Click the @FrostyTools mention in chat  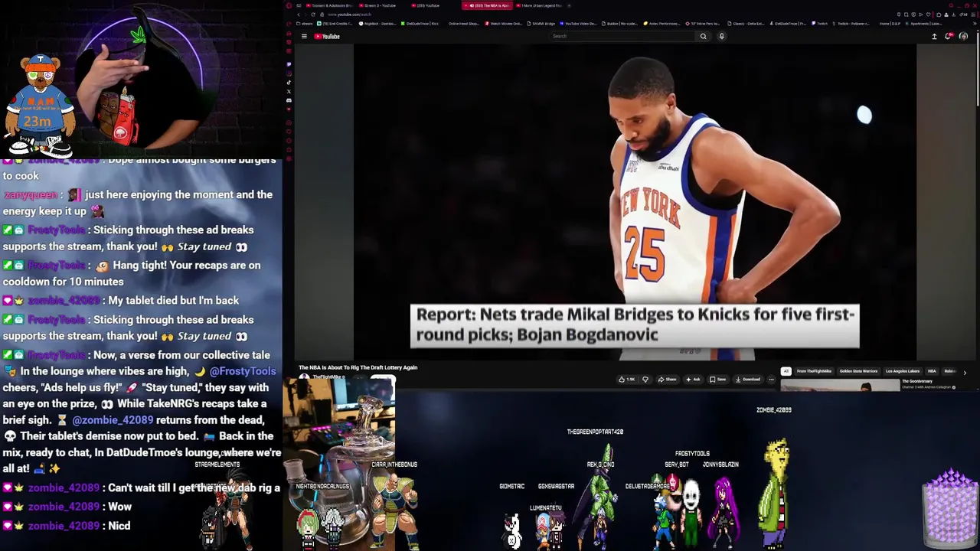click(x=242, y=371)
